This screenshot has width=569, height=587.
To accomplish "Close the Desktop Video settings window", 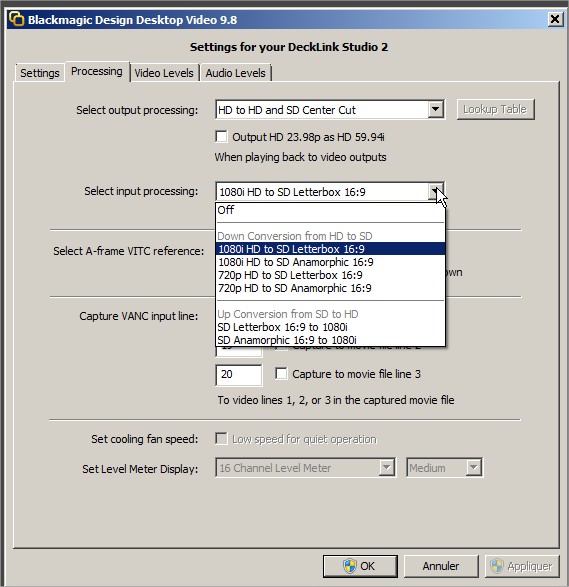I will point(555,19).
